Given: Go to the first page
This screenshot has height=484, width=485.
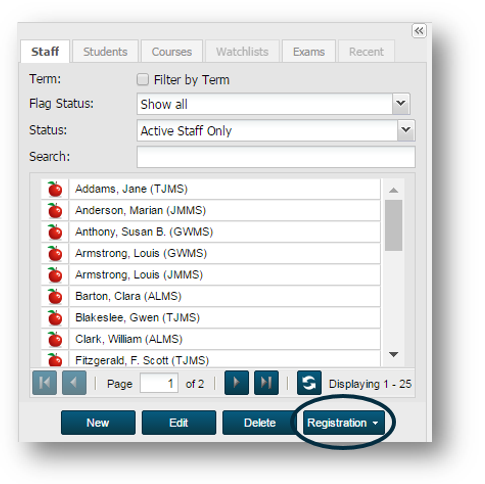Looking at the screenshot, I should click(x=44, y=383).
